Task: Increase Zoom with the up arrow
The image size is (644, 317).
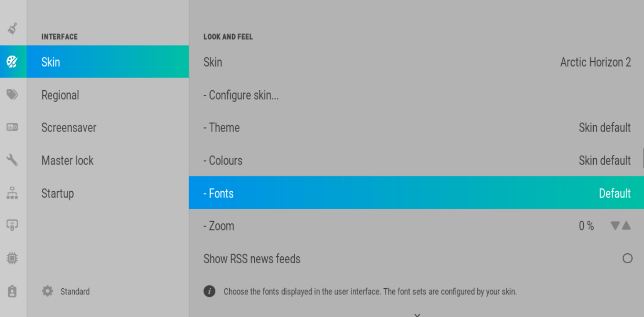Action: click(x=626, y=226)
